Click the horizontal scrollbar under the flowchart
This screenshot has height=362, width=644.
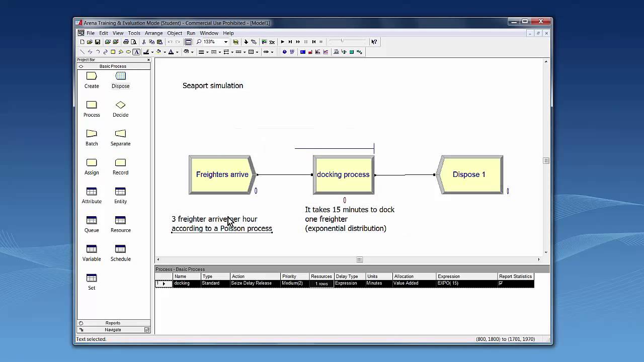tap(348, 259)
